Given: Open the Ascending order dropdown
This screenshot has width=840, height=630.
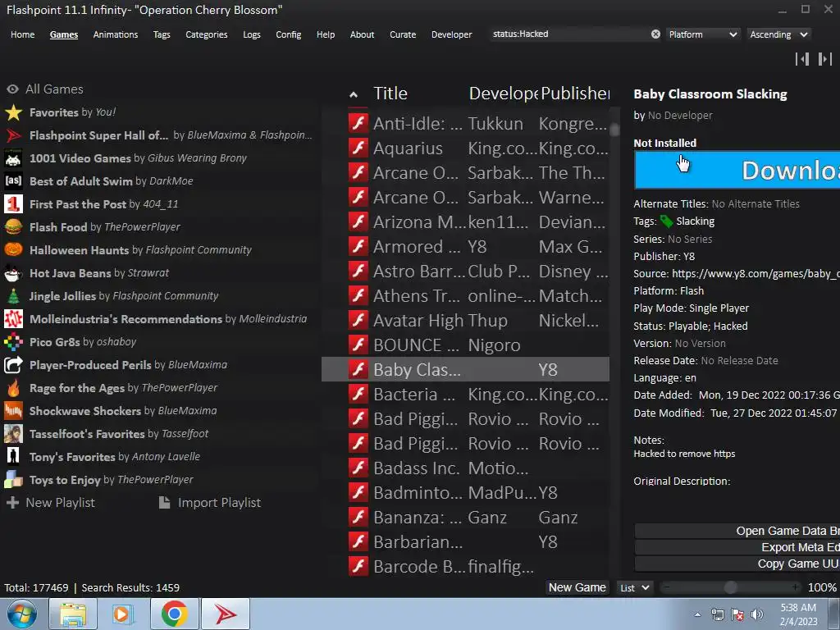Looking at the screenshot, I should (778, 34).
